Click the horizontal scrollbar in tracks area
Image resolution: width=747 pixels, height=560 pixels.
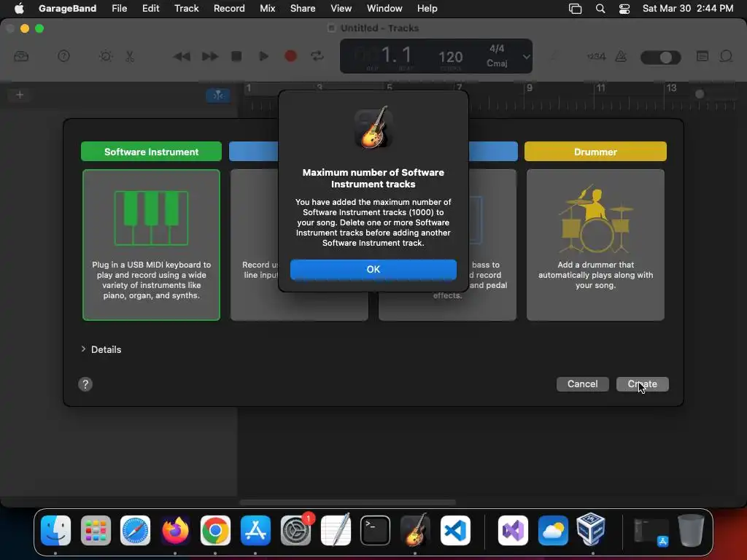[347, 502]
